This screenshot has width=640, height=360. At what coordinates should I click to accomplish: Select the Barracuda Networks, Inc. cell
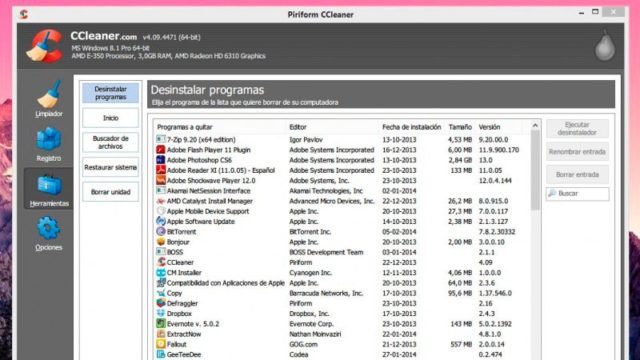pos(326,293)
